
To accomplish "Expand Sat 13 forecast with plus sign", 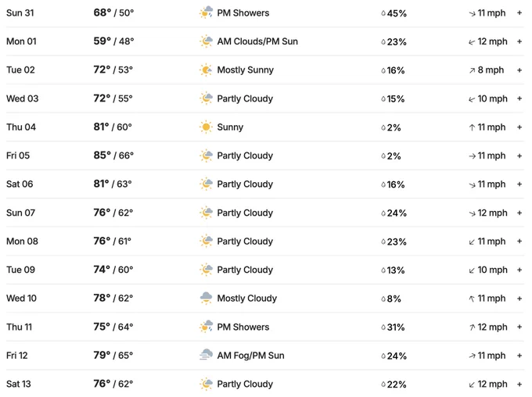I will point(519,384).
